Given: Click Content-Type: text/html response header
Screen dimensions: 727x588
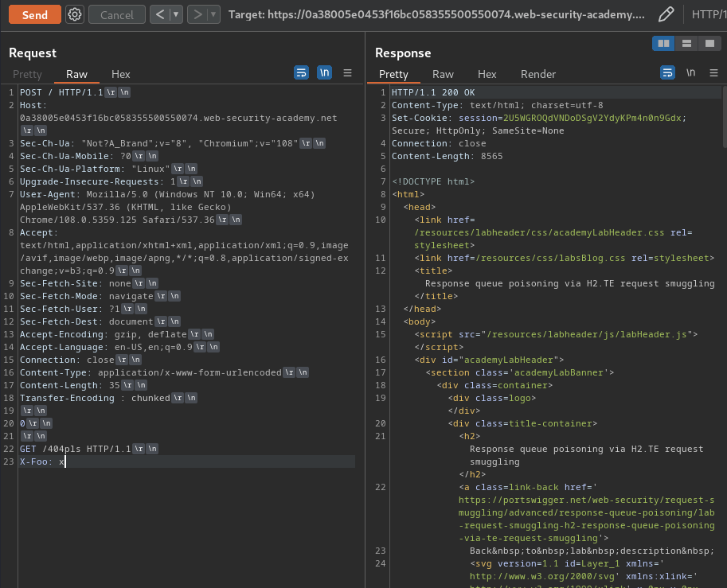Looking at the screenshot, I should [x=498, y=105].
